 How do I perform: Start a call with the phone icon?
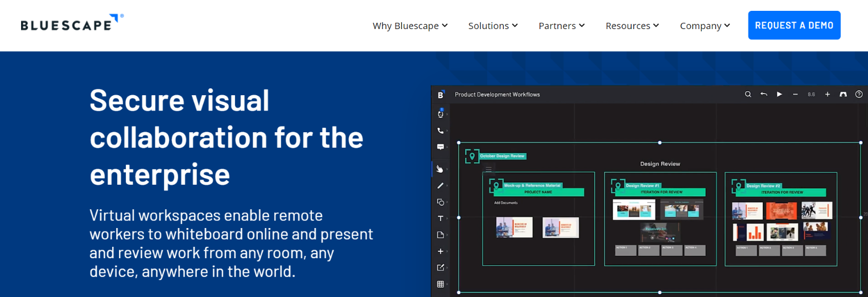tap(441, 131)
